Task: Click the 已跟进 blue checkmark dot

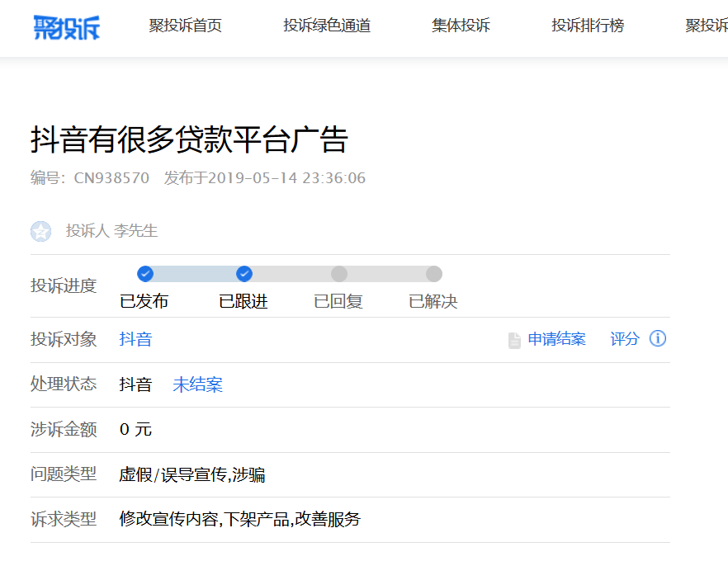Action: pyautogui.click(x=243, y=273)
